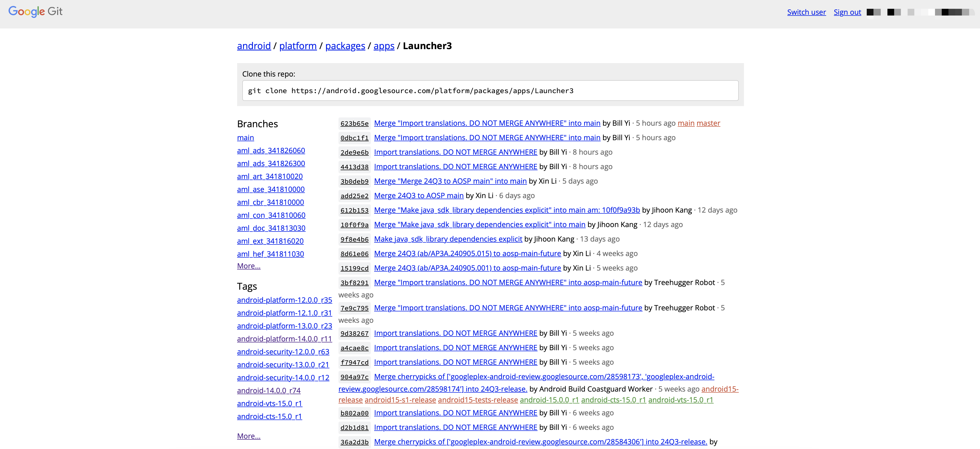Screen dimensions: 980x449
Task: Open commit hash 2de9e6b
Action: [x=355, y=152]
